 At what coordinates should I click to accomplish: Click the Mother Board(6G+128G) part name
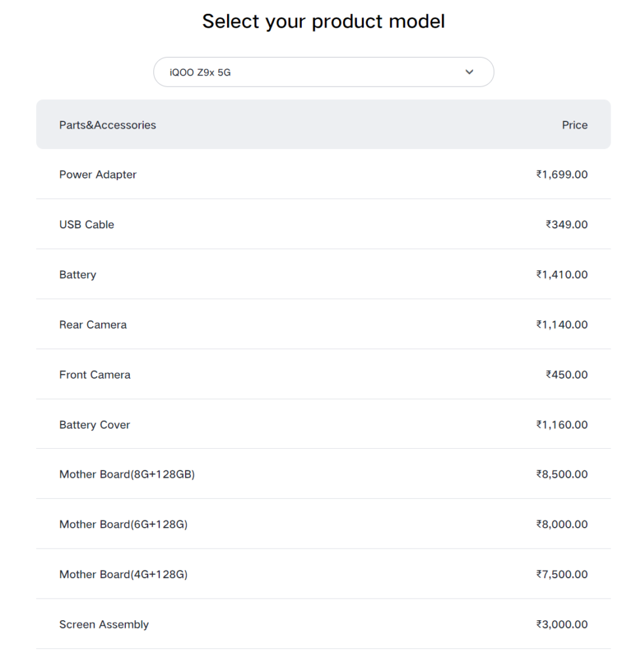pyautogui.click(x=123, y=524)
